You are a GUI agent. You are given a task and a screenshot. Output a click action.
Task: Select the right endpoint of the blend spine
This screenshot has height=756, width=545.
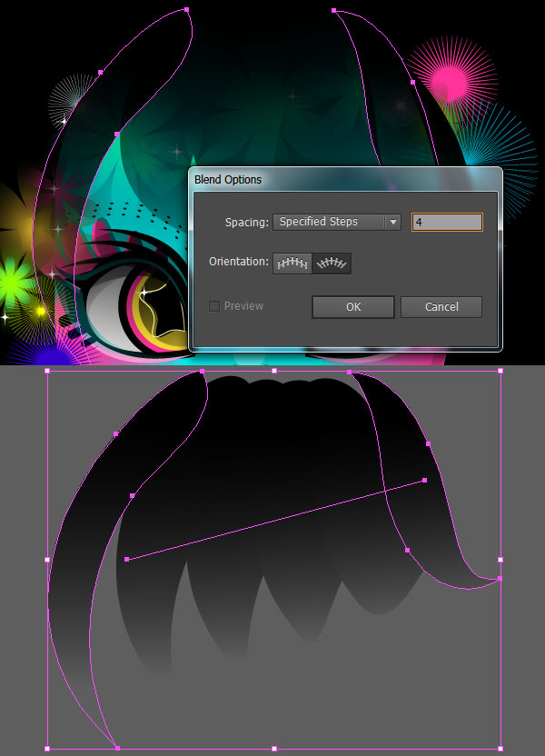pos(424,481)
